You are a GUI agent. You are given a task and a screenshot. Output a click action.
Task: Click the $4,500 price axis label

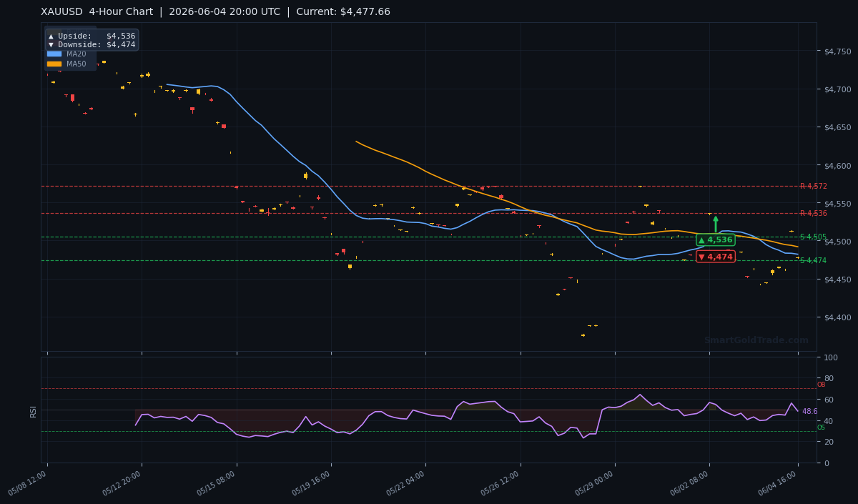(x=838, y=242)
